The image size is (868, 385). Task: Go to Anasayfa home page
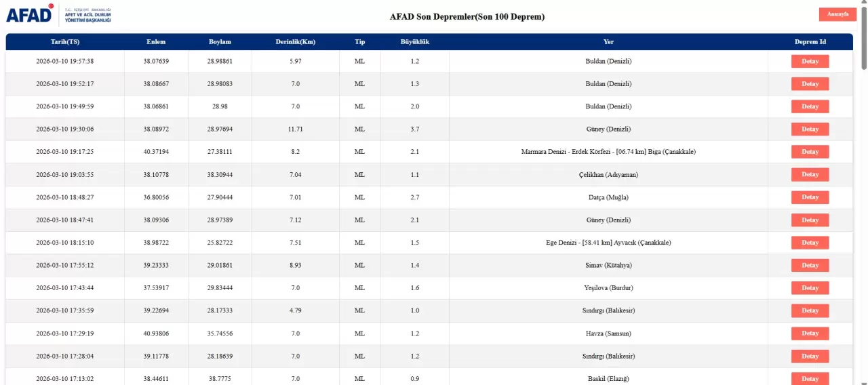point(837,14)
